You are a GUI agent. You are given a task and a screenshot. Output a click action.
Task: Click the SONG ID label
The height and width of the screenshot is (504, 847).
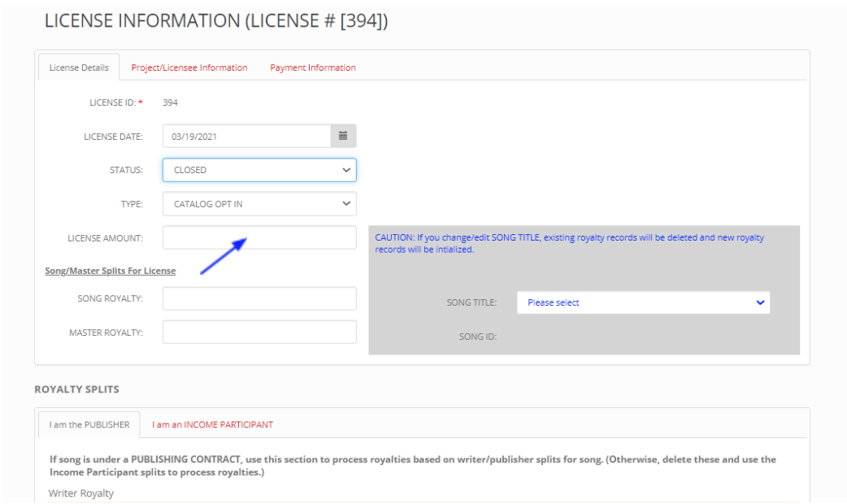[x=477, y=337]
